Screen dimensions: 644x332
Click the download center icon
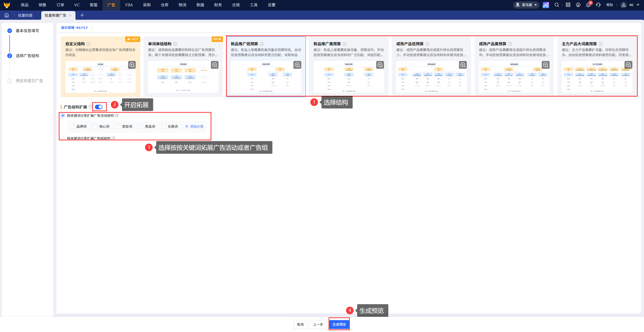pyautogui.click(x=578, y=5)
